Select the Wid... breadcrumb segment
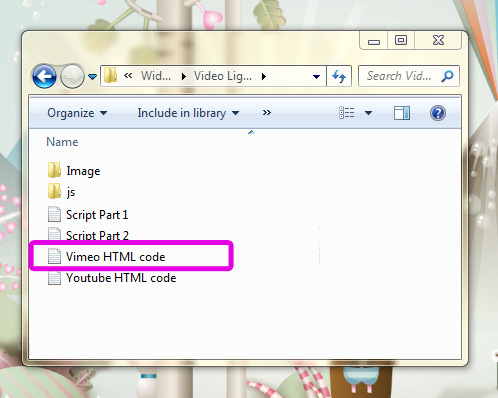 [156, 76]
